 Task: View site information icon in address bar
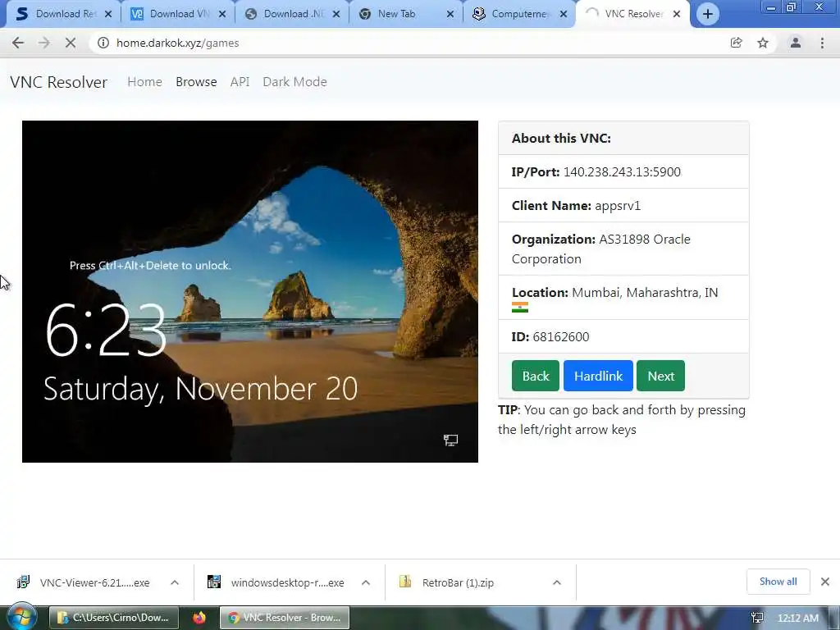pos(103,43)
